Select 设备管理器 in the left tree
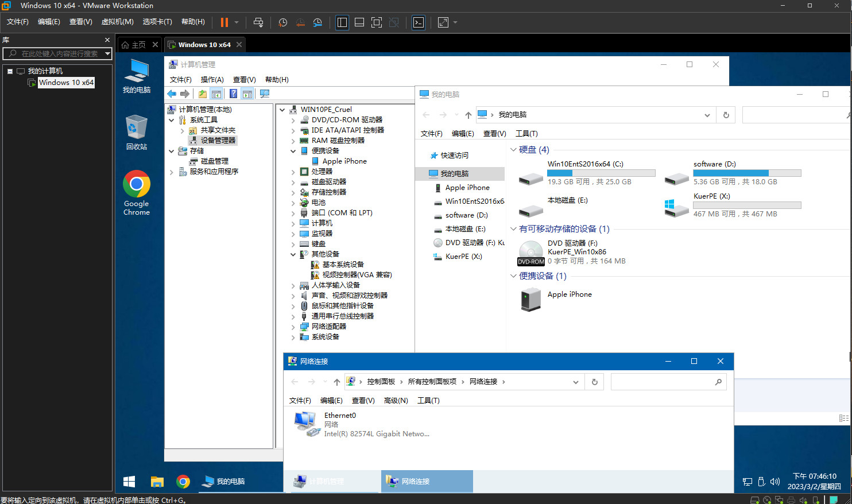Image resolution: width=852 pixels, height=504 pixels. point(218,141)
